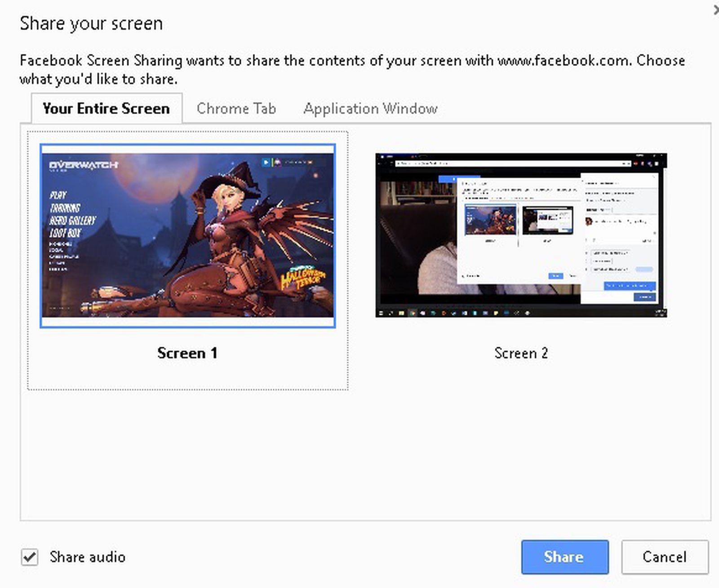Open the Application Window tab
This screenshot has width=719, height=588.
(x=371, y=108)
